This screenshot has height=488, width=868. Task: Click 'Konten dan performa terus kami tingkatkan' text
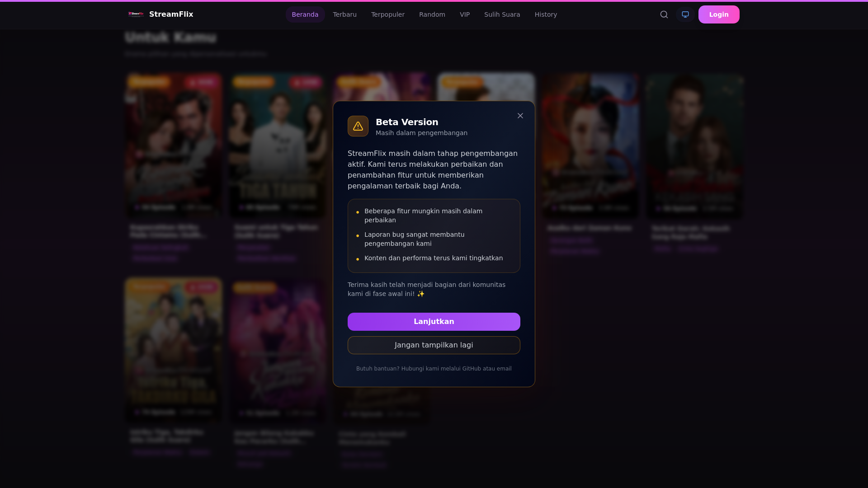click(x=434, y=258)
